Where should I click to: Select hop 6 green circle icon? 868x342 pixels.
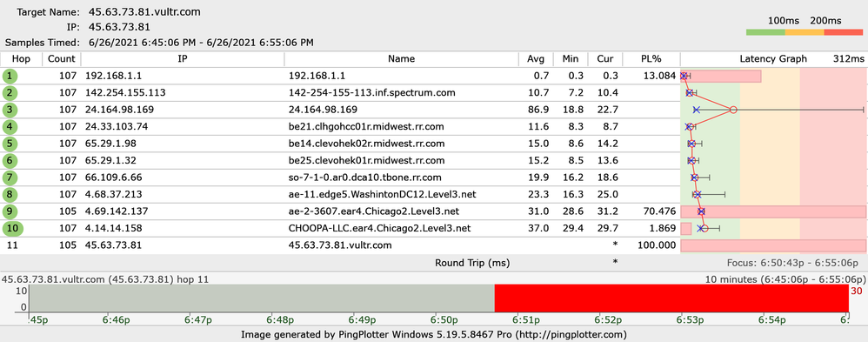click(10, 161)
